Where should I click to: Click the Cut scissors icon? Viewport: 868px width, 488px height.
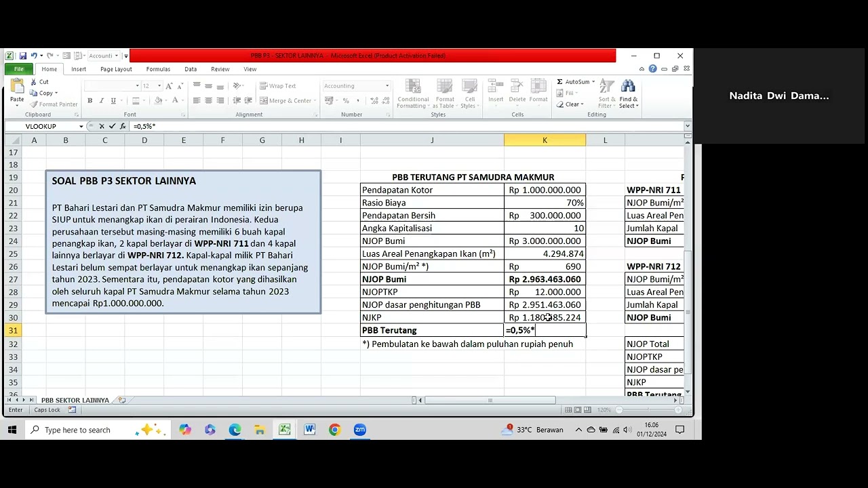pos(34,82)
